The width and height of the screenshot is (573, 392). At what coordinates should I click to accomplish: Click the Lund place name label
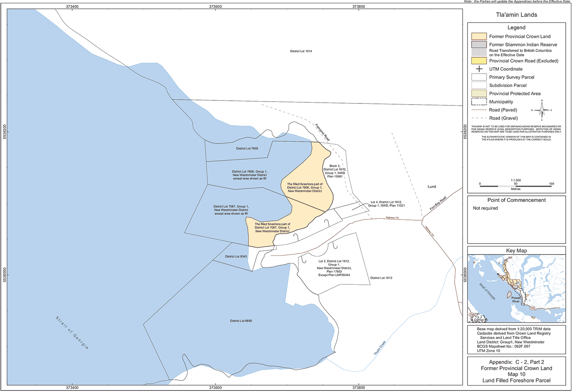(x=432, y=187)
